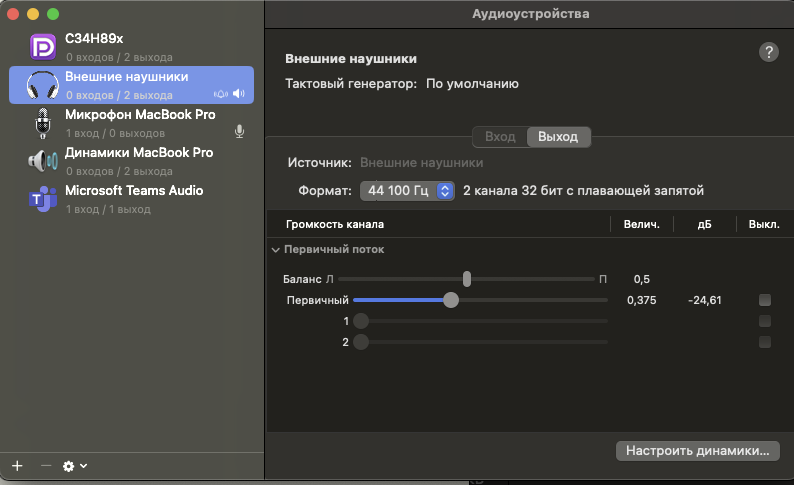
Task: Click the speaker icon for Динамики MacBook Pro
Action: pyautogui.click(x=42, y=161)
